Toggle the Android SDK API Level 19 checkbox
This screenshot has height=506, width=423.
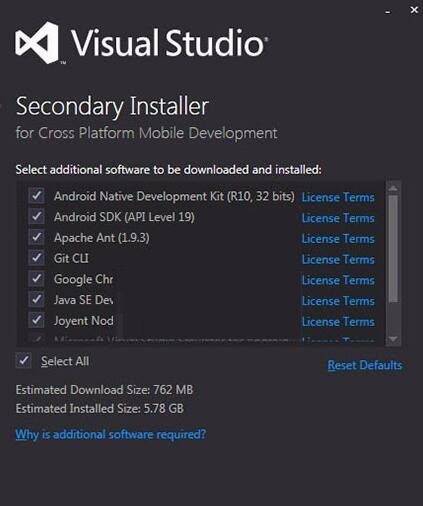click(36, 216)
